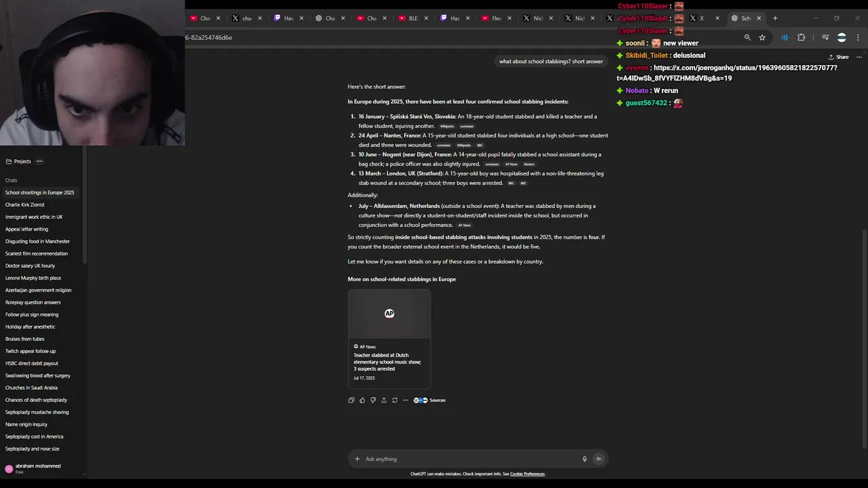This screenshot has height=488, width=868.
Task: Open the three-dot more actions menu
Action: coord(406,400)
